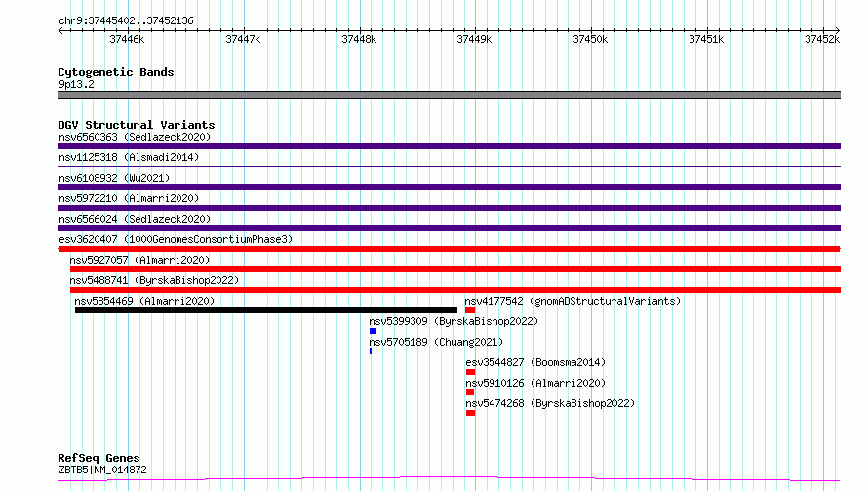Open the ZBTB5|NM_014872 gene label

pyautogui.click(x=103, y=470)
